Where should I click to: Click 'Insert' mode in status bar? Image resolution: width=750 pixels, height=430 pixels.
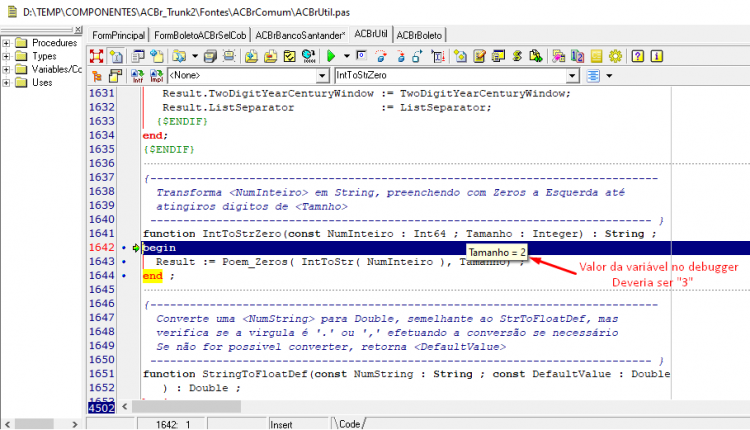tap(281, 425)
